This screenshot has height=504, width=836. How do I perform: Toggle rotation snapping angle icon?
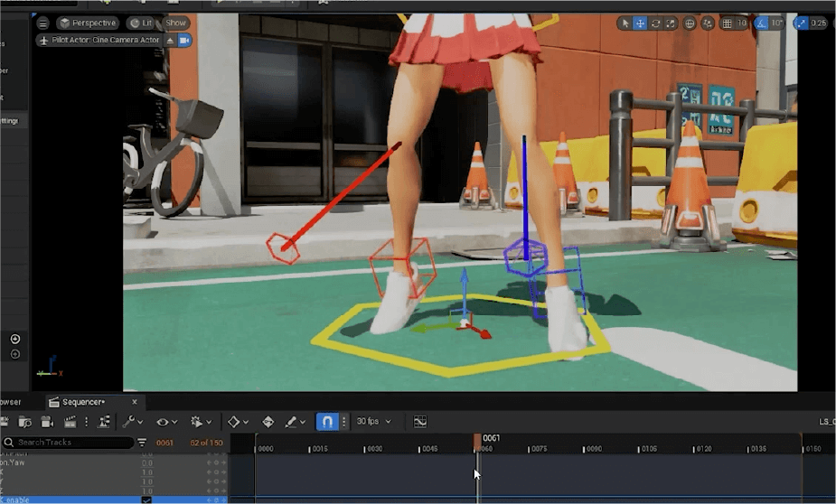click(761, 23)
